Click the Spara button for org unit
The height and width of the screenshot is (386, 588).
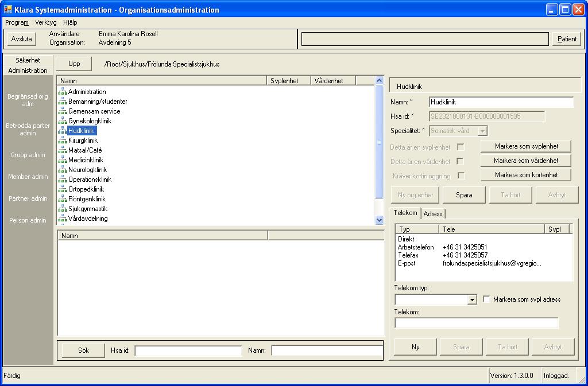point(464,194)
